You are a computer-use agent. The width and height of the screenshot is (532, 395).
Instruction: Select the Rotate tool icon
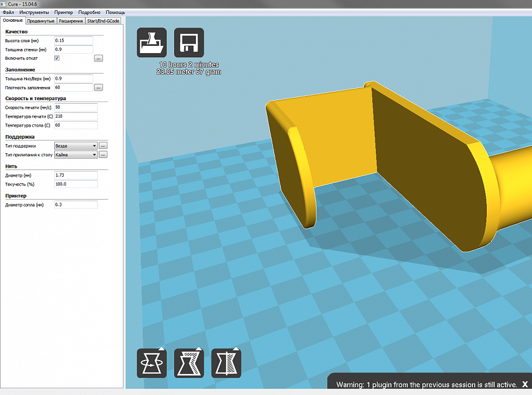[152, 363]
